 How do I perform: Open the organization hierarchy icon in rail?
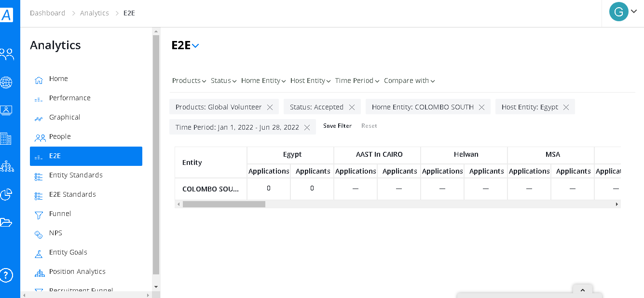(7, 166)
